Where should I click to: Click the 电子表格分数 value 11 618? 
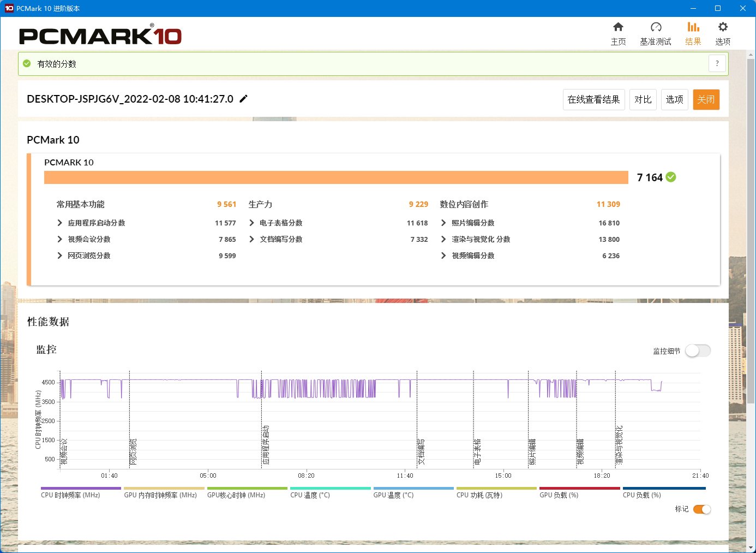point(417,223)
